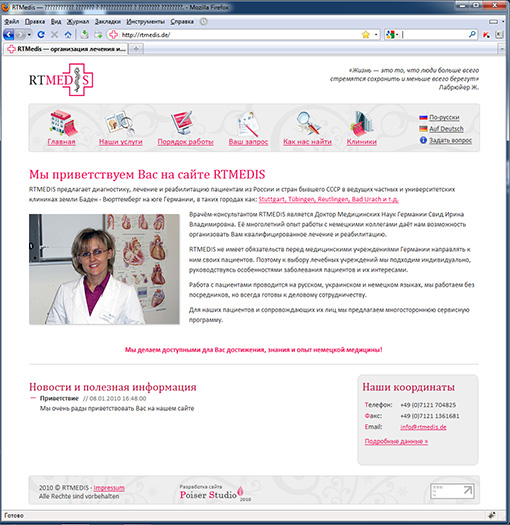Open the list-all-tabs dropdown arrow
Image resolution: width=510 pixels, height=525 pixels.
502,49
